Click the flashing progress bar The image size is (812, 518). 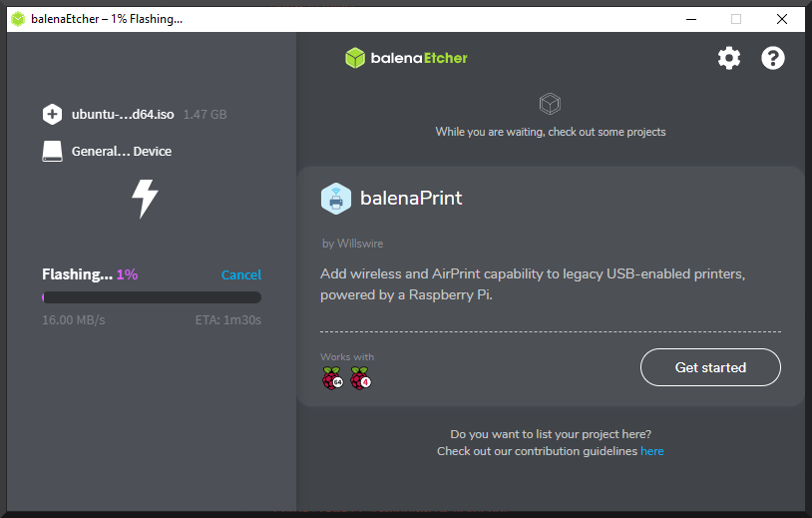(x=152, y=297)
